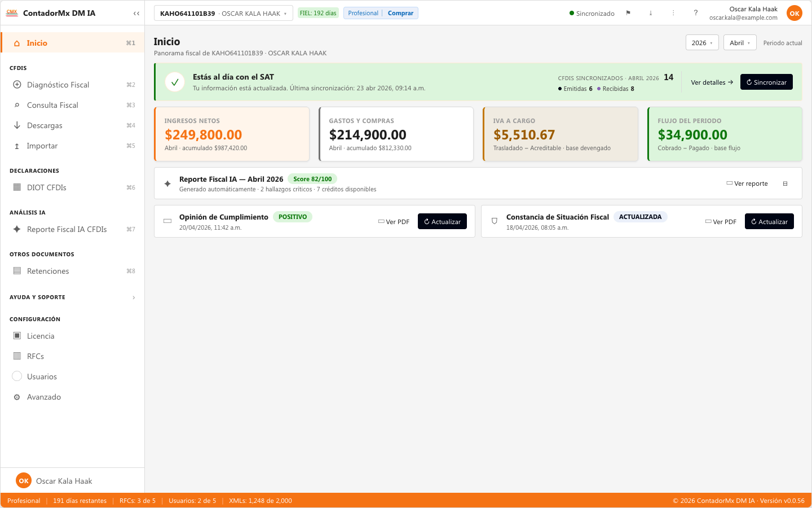Click Ver reporte link
Image resolution: width=812 pixels, height=508 pixels.
(x=747, y=183)
